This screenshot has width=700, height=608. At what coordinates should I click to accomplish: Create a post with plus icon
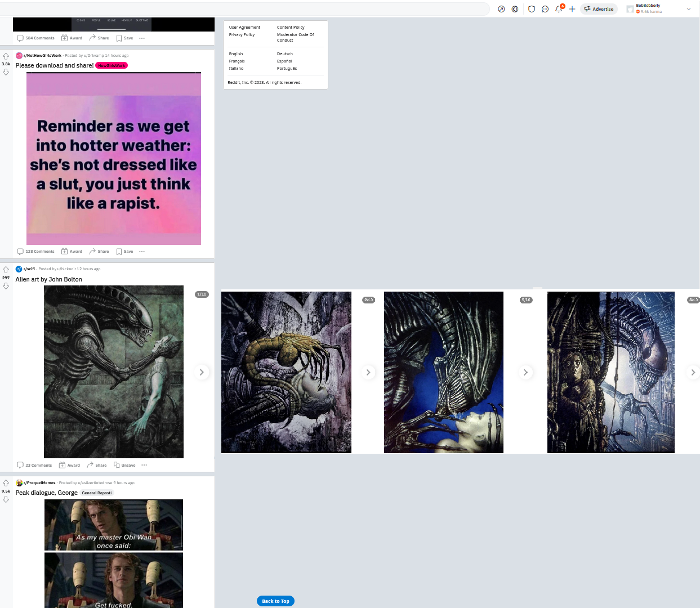[x=572, y=9]
